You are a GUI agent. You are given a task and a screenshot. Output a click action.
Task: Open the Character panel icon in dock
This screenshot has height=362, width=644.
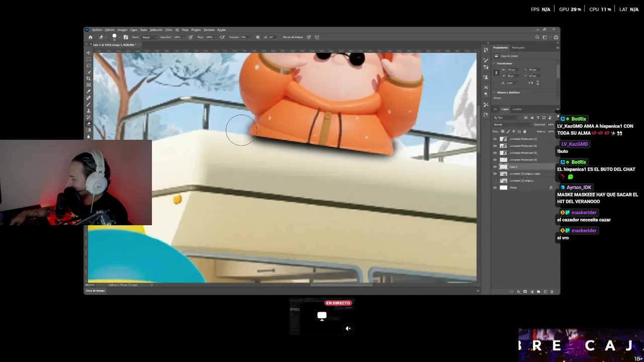(486, 87)
